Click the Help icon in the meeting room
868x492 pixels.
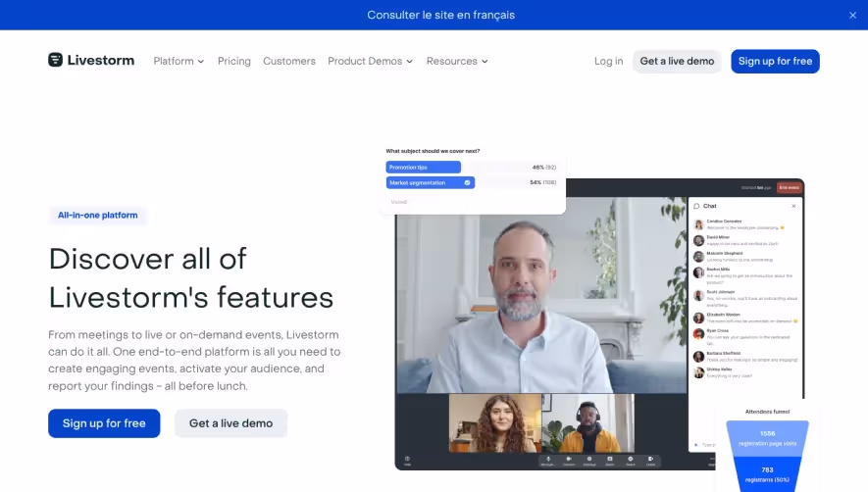pyautogui.click(x=407, y=461)
